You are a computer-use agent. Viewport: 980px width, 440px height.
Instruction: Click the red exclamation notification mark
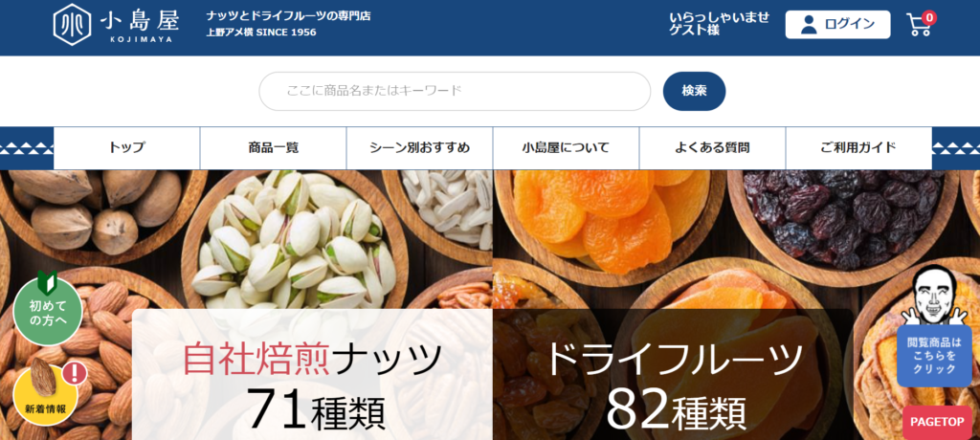[75, 373]
